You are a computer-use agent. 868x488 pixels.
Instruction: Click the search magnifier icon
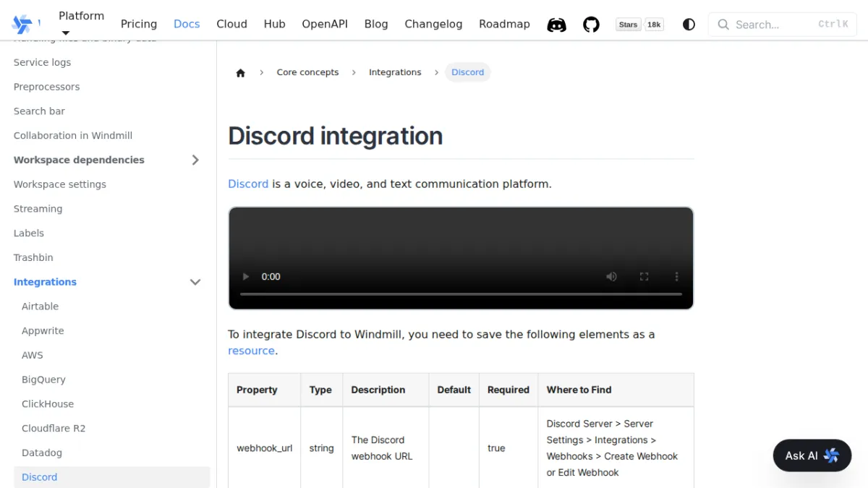[x=723, y=25]
